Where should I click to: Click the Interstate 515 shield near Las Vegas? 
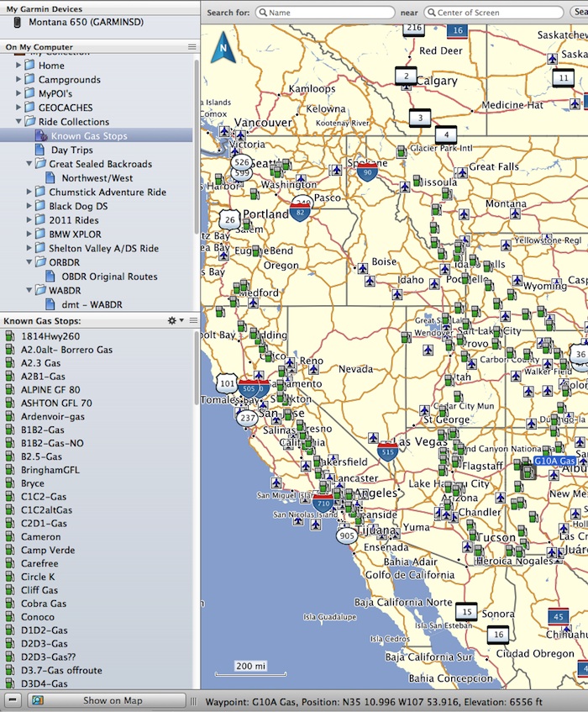[x=387, y=451]
